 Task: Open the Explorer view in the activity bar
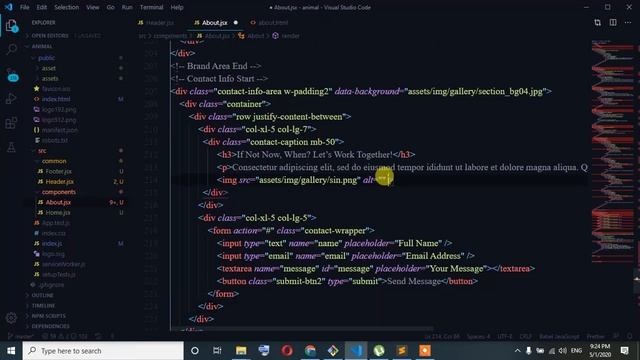[11, 26]
